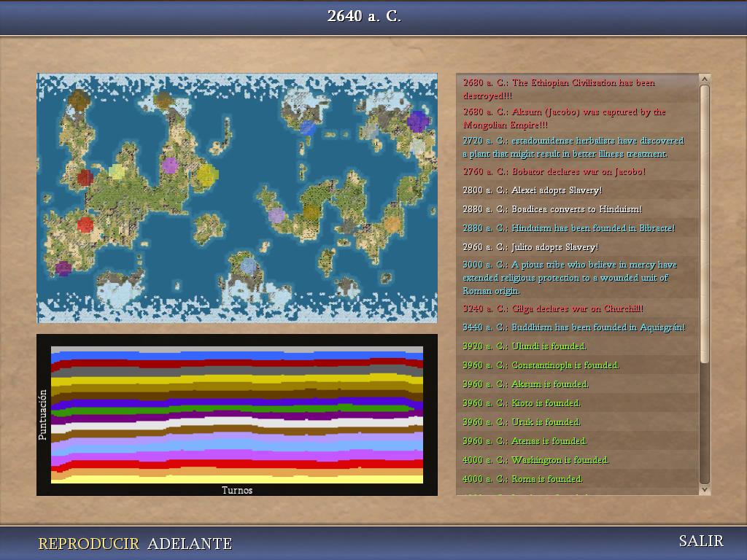Click the pale yellow-green marker on western continent
The height and width of the screenshot is (560, 747).
(117, 172)
